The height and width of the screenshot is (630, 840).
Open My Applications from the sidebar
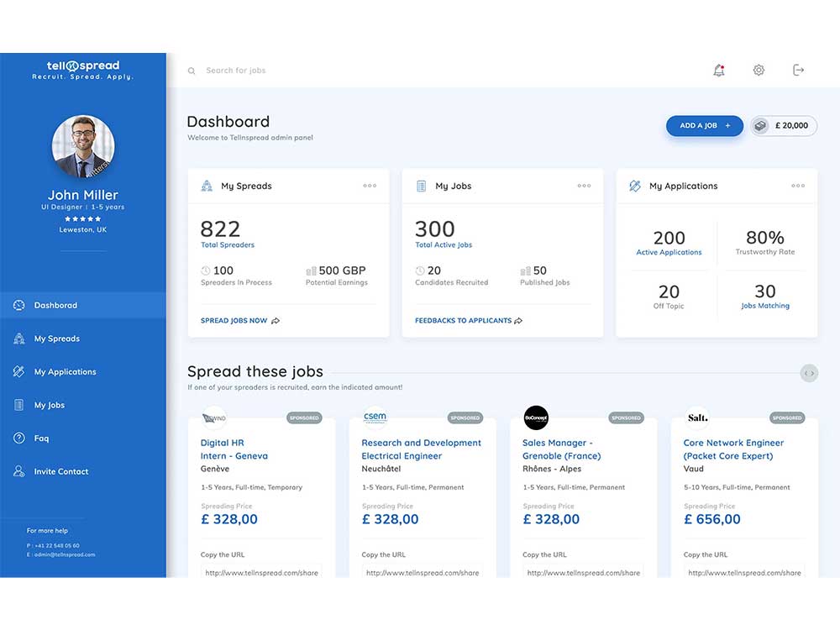point(83,372)
